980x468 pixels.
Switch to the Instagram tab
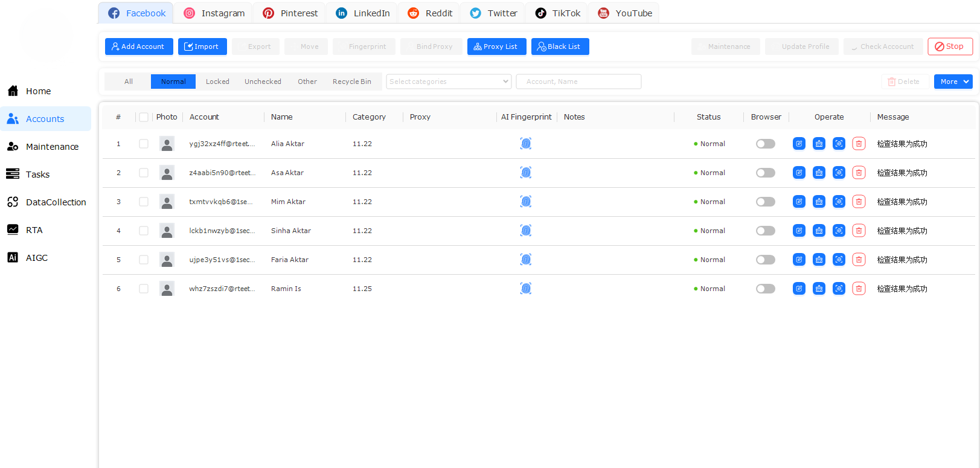(214, 13)
